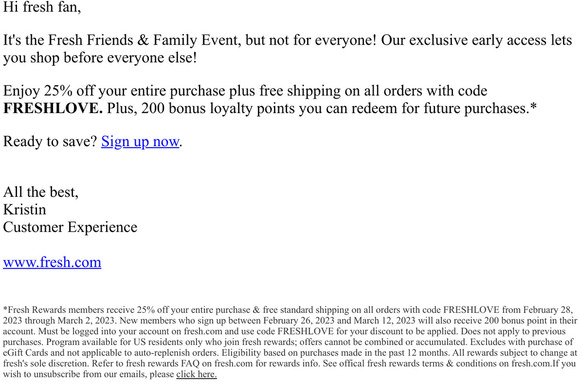Image resolution: width=580 pixels, height=382 pixels.
Task: Click 'Program available for US residents' fine print
Action: pyautogui.click(x=112, y=342)
